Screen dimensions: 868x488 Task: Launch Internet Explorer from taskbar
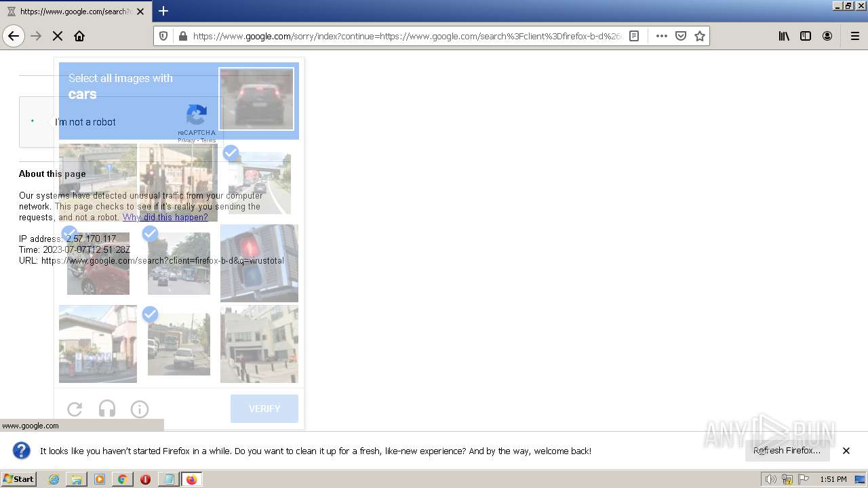pyautogui.click(x=54, y=479)
